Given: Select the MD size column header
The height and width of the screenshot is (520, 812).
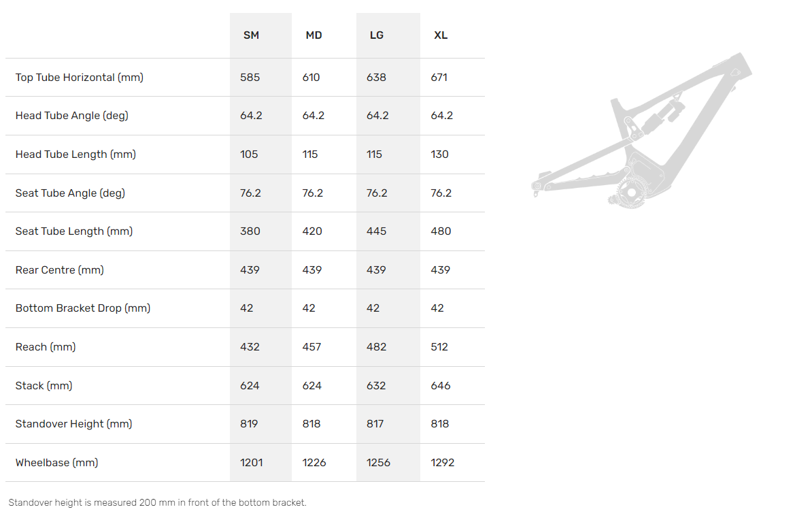Looking at the screenshot, I should point(314,35).
